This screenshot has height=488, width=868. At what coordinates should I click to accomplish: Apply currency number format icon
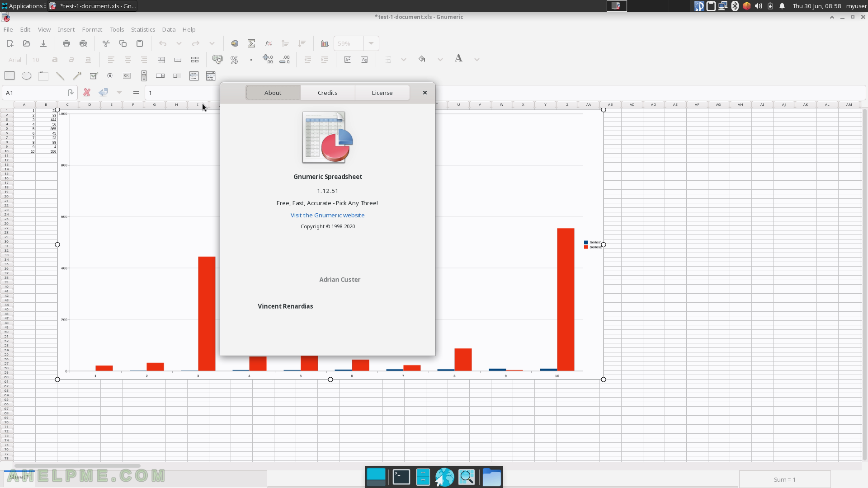(217, 59)
